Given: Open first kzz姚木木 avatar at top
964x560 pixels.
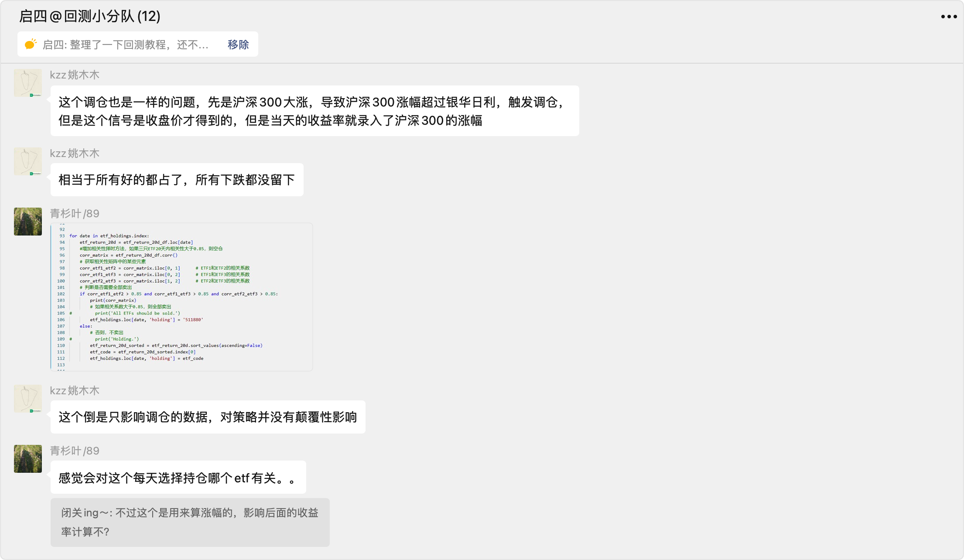Looking at the screenshot, I should 28,83.
